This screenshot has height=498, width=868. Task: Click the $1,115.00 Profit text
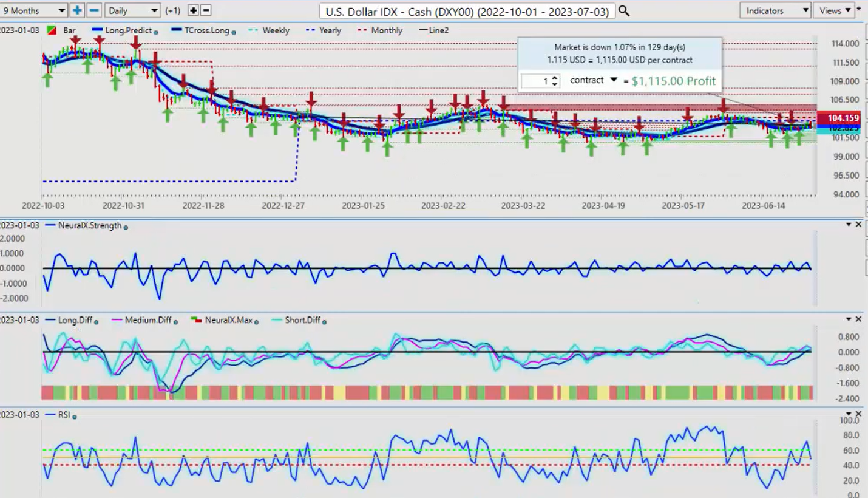coord(673,81)
